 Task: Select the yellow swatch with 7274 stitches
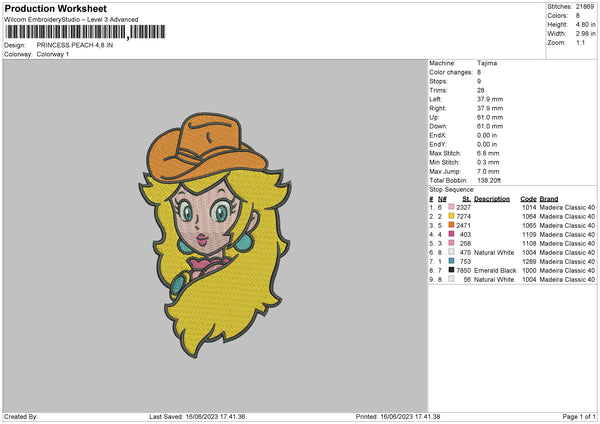point(452,216)
